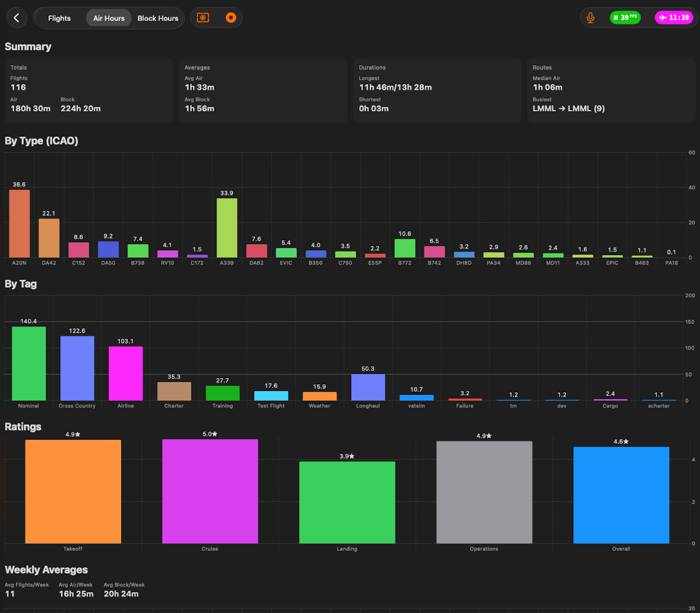This screenshot has height=613, width=700.
Task: Click the green Landing rating bar
Action: pos(347,502)
